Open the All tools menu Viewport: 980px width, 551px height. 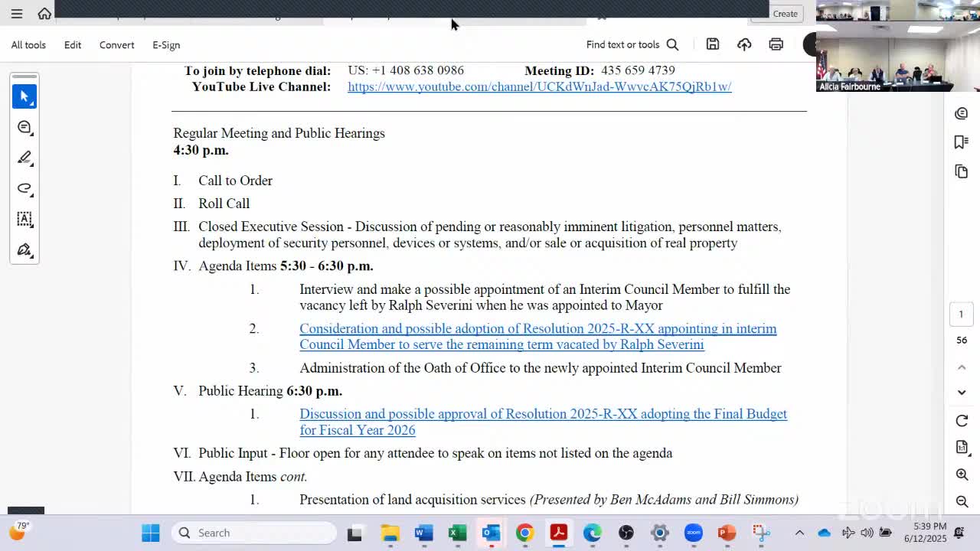[x=28, y=45]
